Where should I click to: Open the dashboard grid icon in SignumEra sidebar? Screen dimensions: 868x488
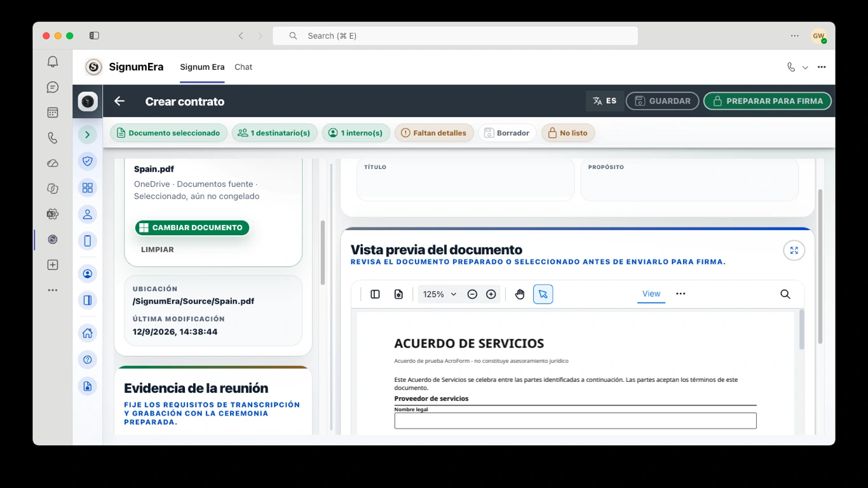[88, 188]
